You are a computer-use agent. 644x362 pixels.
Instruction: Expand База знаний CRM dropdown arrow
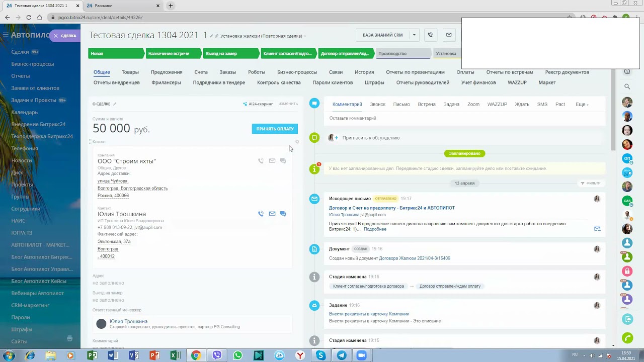click(x=414, y=35)
